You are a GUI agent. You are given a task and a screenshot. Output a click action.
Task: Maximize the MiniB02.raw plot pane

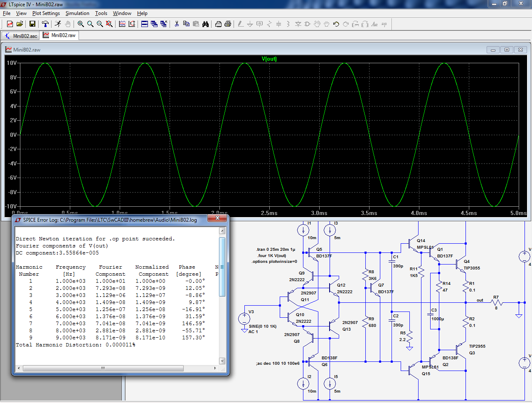click(507, 49)
